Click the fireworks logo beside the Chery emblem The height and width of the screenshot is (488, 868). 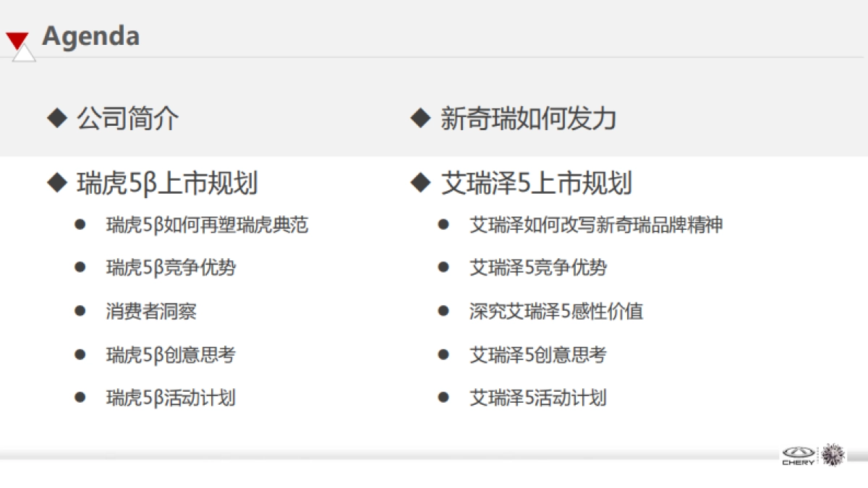[x=832, y=454]
